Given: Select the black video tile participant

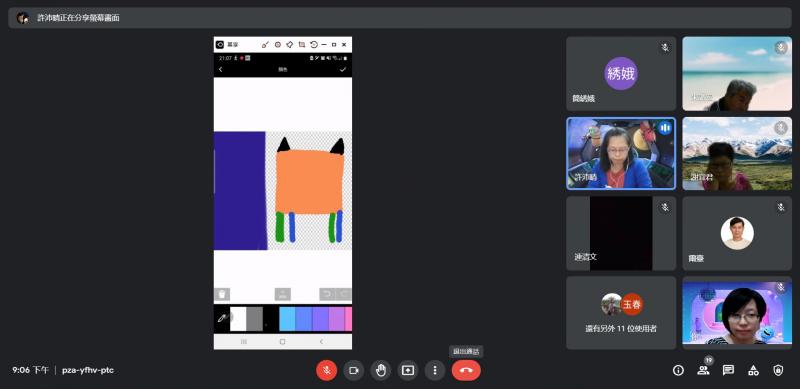Looking at the screenshot, I should click(x=621, y=233).
